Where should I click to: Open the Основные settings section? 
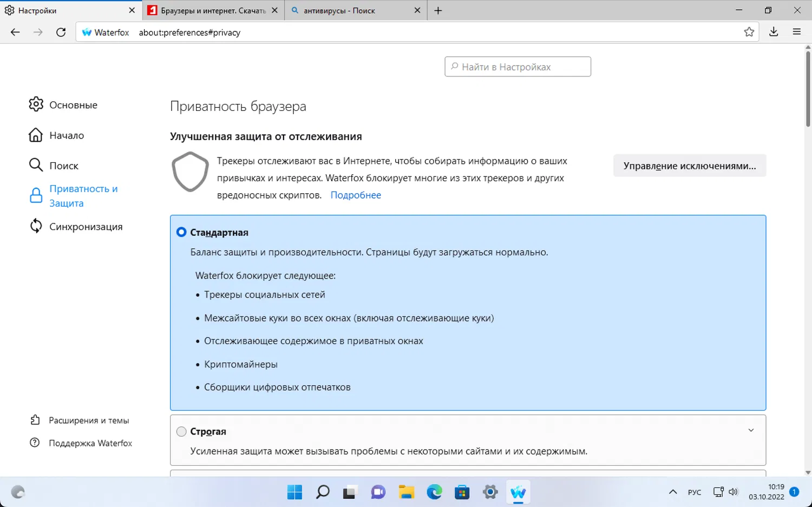point(63,104)
